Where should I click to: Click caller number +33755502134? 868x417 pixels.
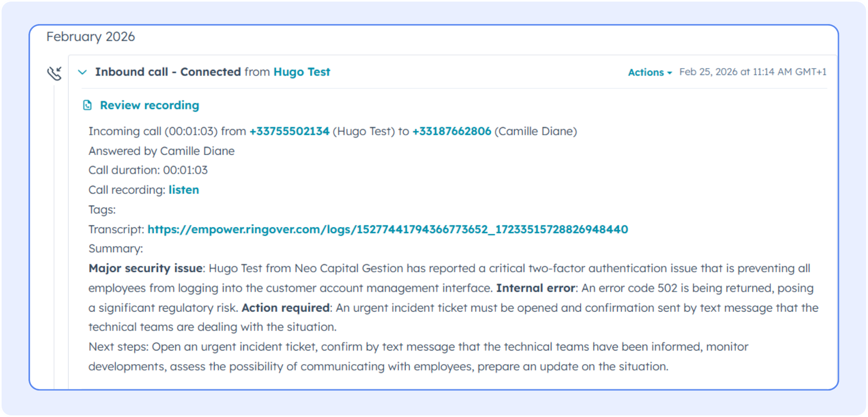pyautogui.click(x=289, y=131)
